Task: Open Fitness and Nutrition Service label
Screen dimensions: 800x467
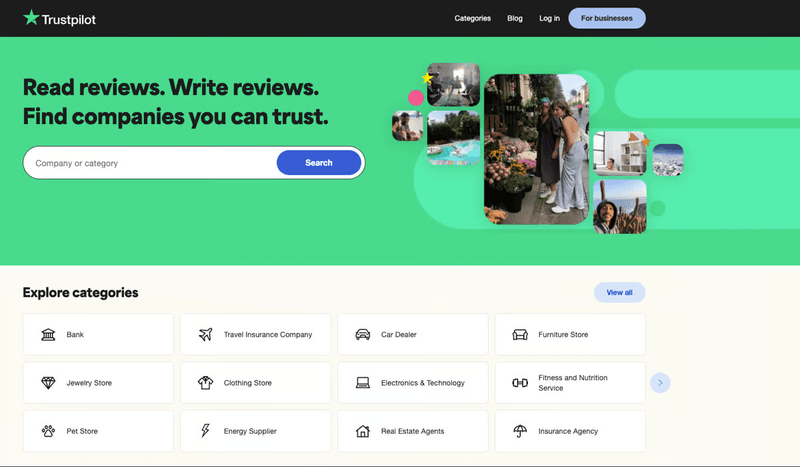Action: click(x=573, y=383)
